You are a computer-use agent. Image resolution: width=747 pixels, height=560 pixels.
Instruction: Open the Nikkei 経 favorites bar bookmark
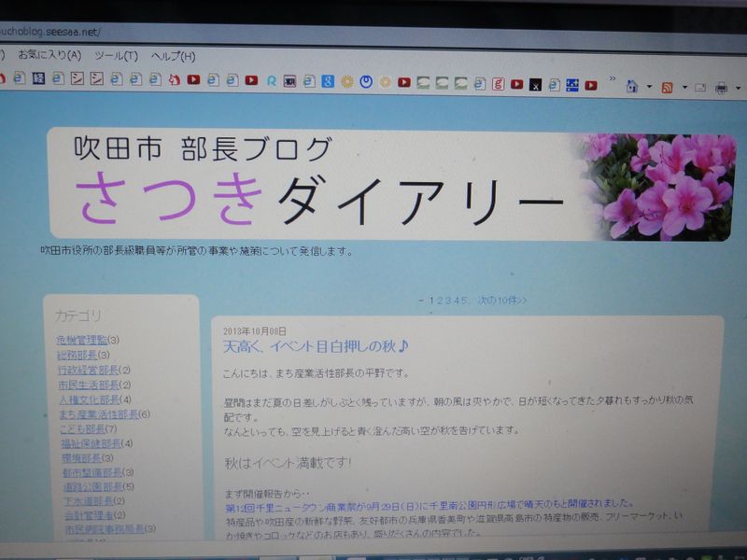[x=38, y=78]
